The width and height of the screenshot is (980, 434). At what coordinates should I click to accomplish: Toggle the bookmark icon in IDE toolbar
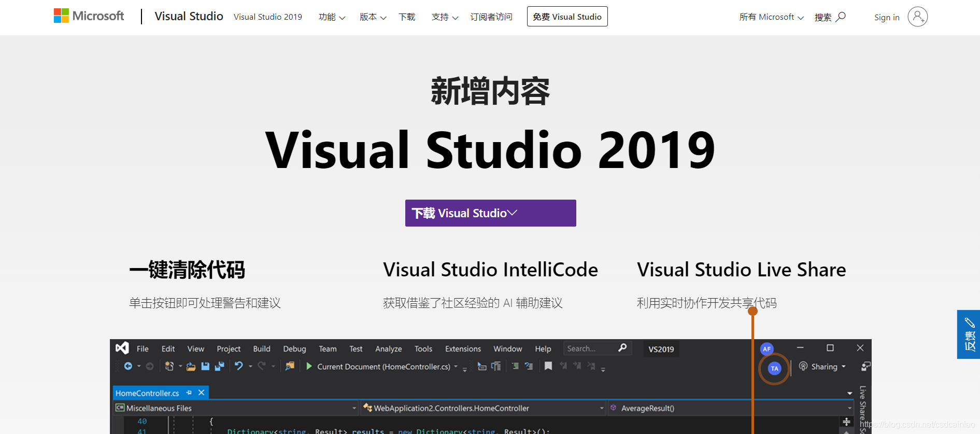click(548, 366)
